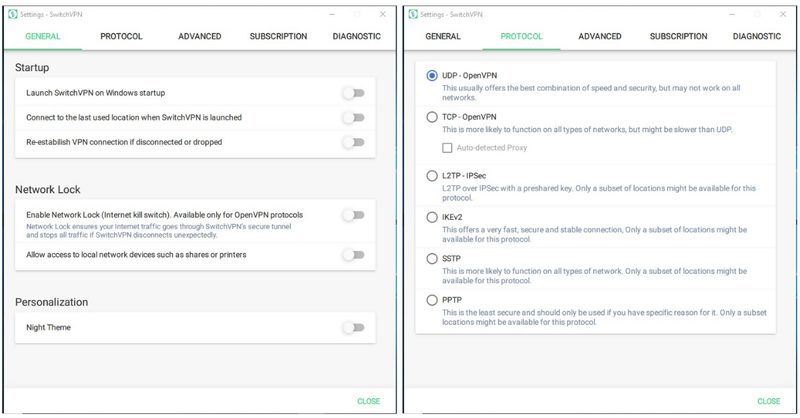This screenshot has width=800, height=418.
Task: Toggle re-establish VPN connection if dropped
Action: pos(354,142)
